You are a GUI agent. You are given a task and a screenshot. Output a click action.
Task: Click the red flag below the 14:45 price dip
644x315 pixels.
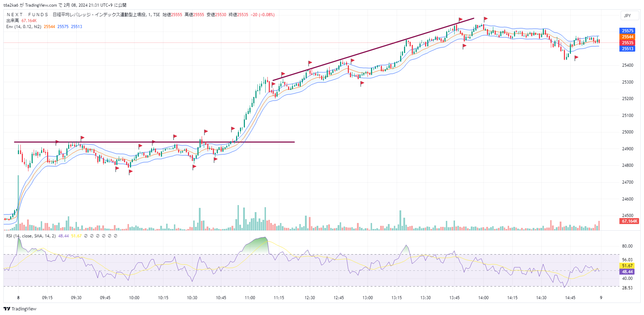click(576, 58)
